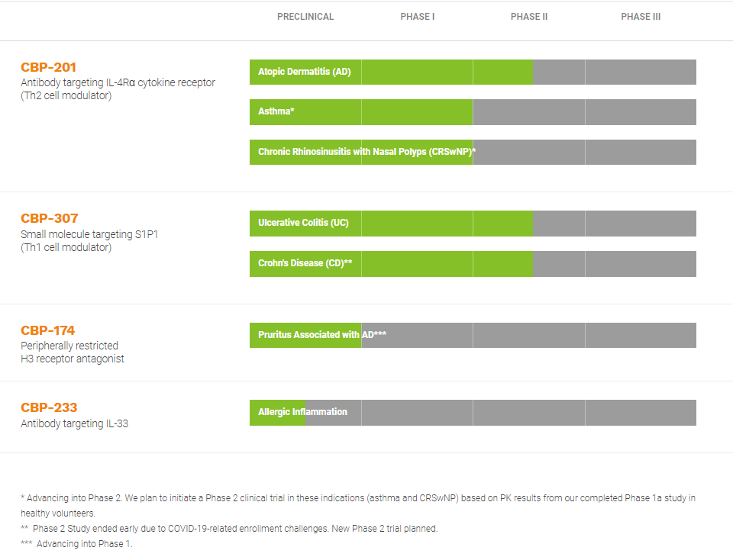This screenshot has height=560, width=733.
Task: Click the PHASE I column header
Action: click(x=418, y=17)
